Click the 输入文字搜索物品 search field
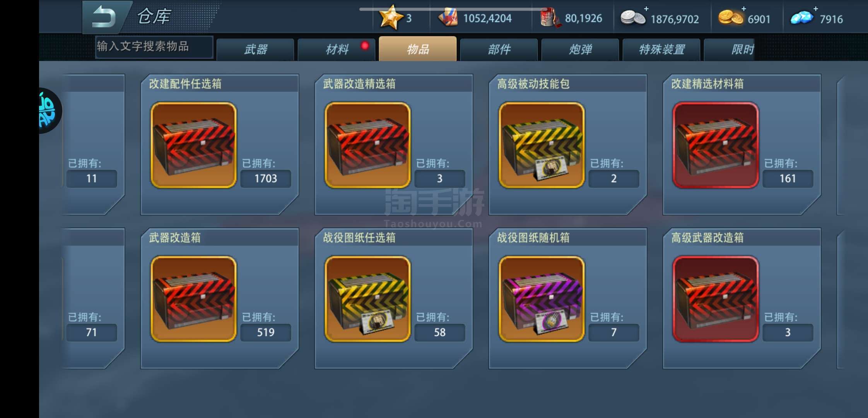The image size is (868, 418). (154, 47)
